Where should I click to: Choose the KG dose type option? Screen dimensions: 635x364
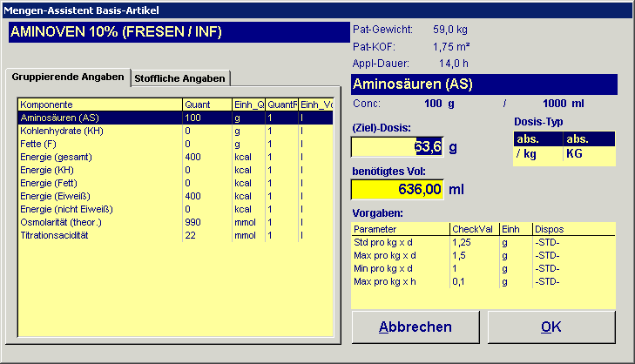click(589, 154)
